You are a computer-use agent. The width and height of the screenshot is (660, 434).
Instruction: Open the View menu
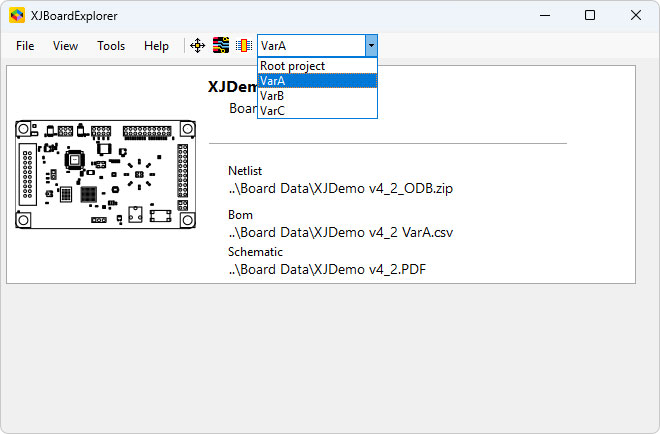[65, 45]
